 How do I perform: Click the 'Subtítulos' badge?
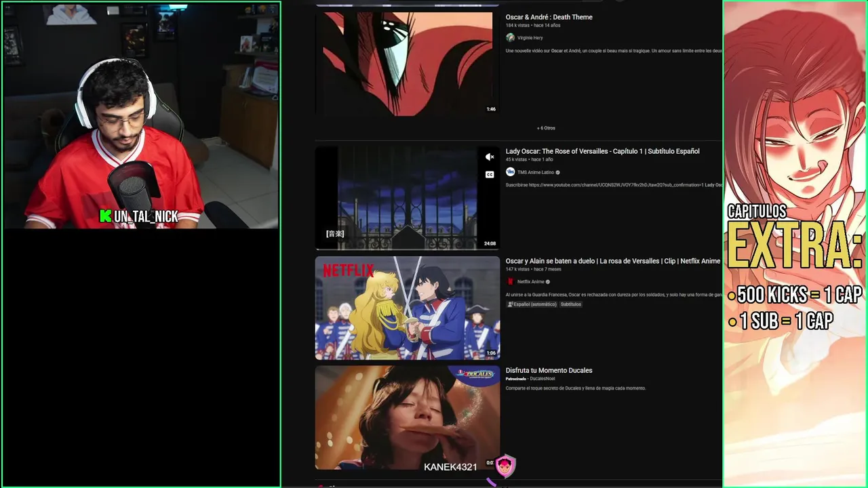(x=571, y=304)
